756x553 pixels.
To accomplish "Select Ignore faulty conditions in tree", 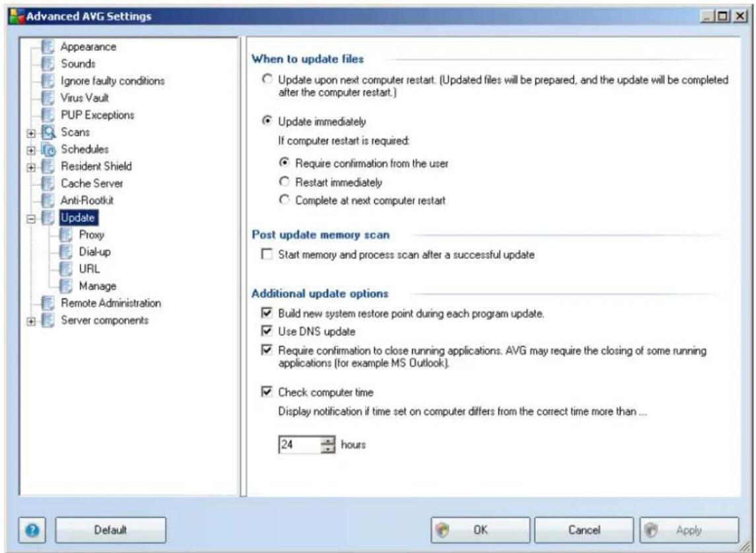I will click(x=112, y=81).
